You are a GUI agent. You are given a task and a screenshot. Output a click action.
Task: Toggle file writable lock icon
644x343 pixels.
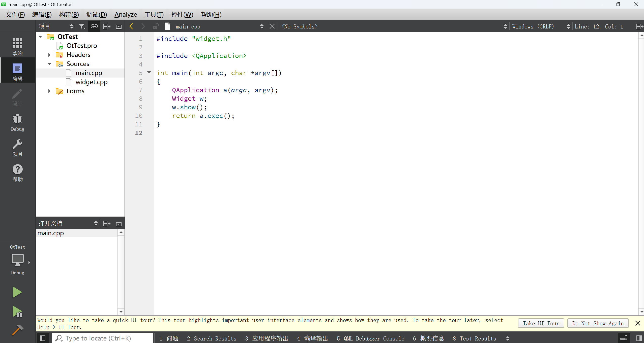(156, 26)
